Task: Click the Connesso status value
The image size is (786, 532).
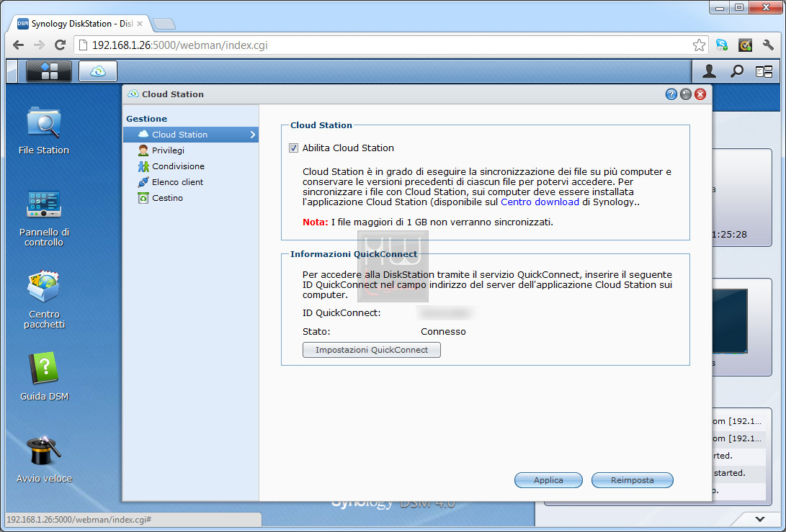Action: pyautogui.click(x=443, y=332)
